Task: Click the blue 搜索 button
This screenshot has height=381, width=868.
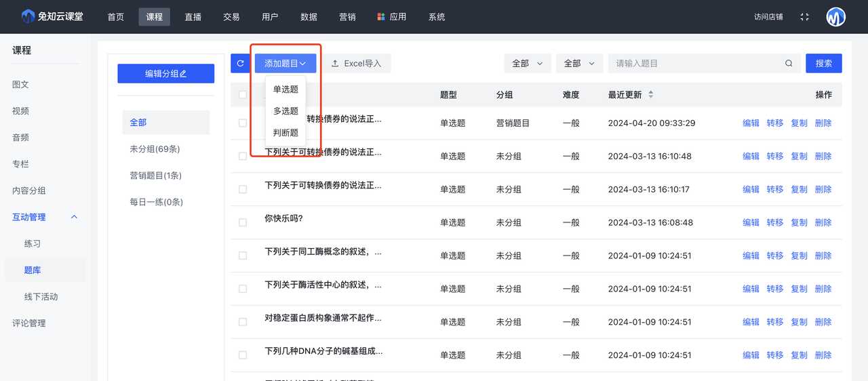Action: (x=823, y=64)
